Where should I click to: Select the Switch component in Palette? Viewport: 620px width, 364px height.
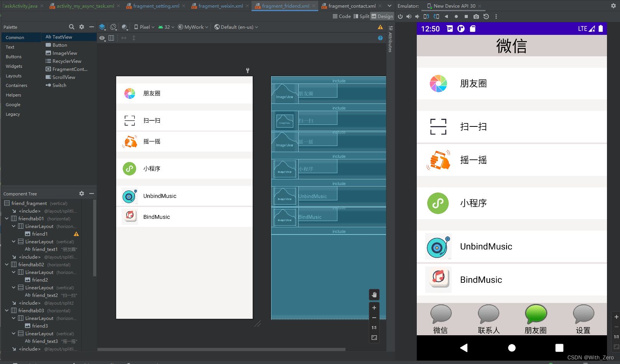pyautogui.click(x=59, y=85)
